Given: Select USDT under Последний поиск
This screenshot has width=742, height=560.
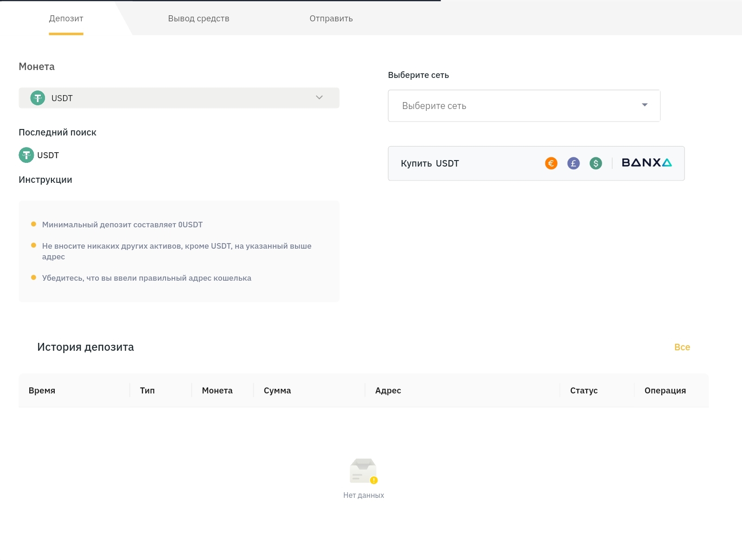Looking at the screenshot, I should click(39, 155).
